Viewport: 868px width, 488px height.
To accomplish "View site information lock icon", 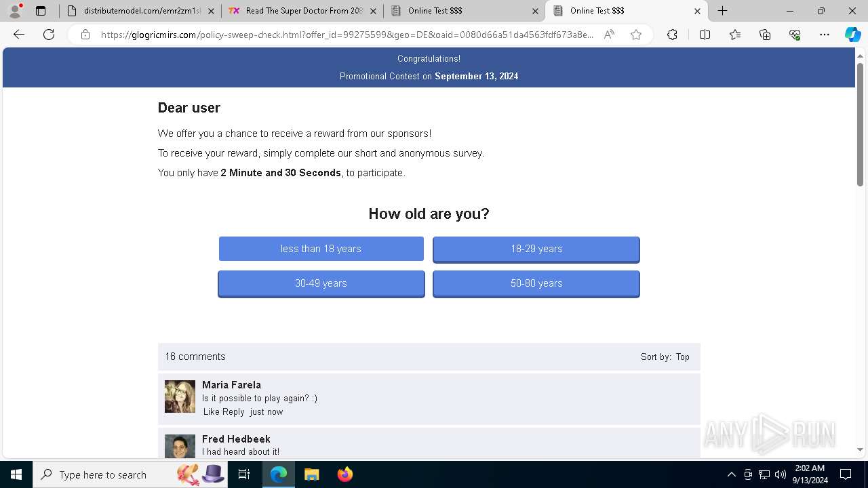I will (x=85, y=35).
